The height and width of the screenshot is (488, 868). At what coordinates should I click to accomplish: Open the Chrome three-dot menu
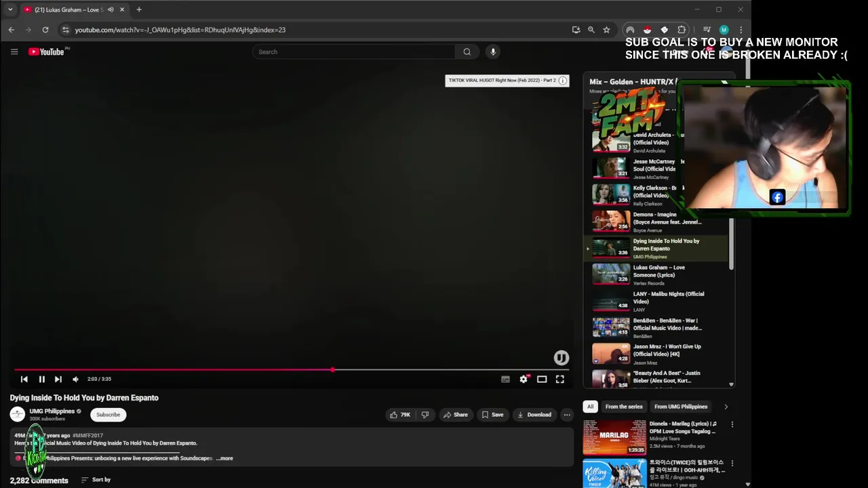click(741, 30)
